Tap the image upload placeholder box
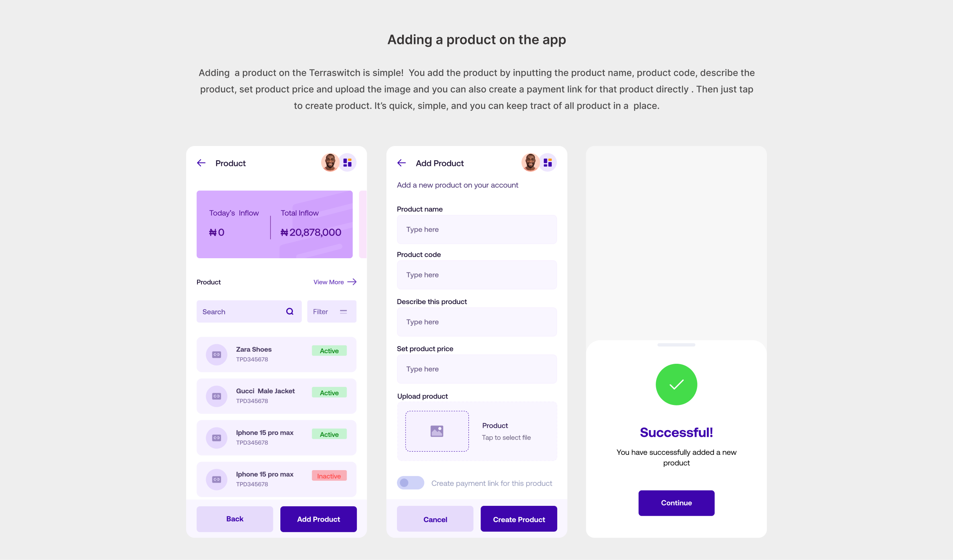The width and height of the screenshot is (953, 560). [437, 431]
